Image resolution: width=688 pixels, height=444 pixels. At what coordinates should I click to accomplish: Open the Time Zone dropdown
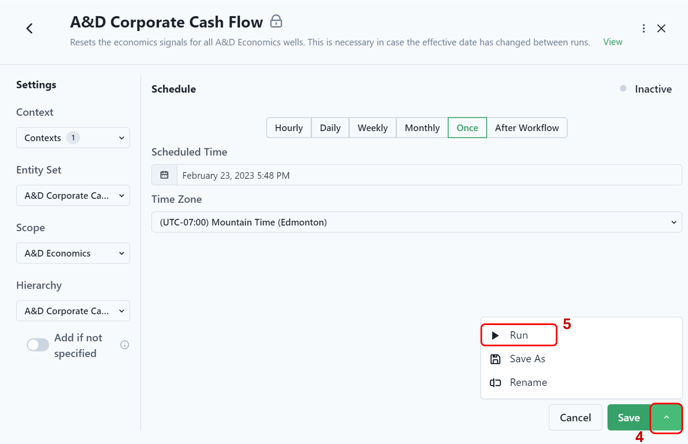pos(416,222)
